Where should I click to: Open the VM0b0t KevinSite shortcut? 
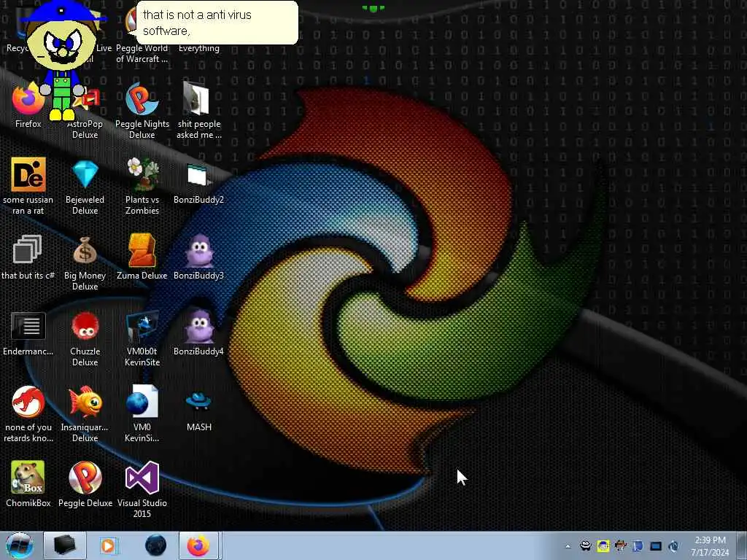(142, 338)
